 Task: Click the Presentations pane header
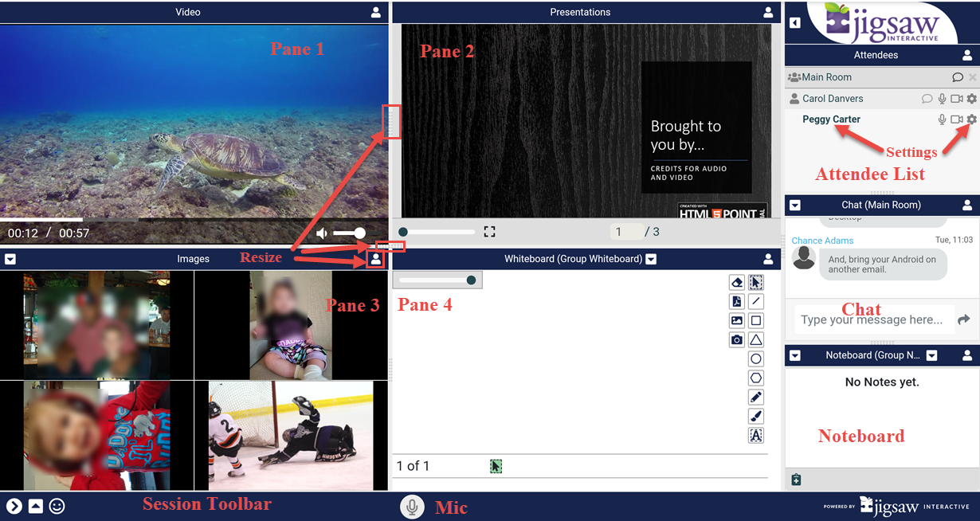(580, 12)
